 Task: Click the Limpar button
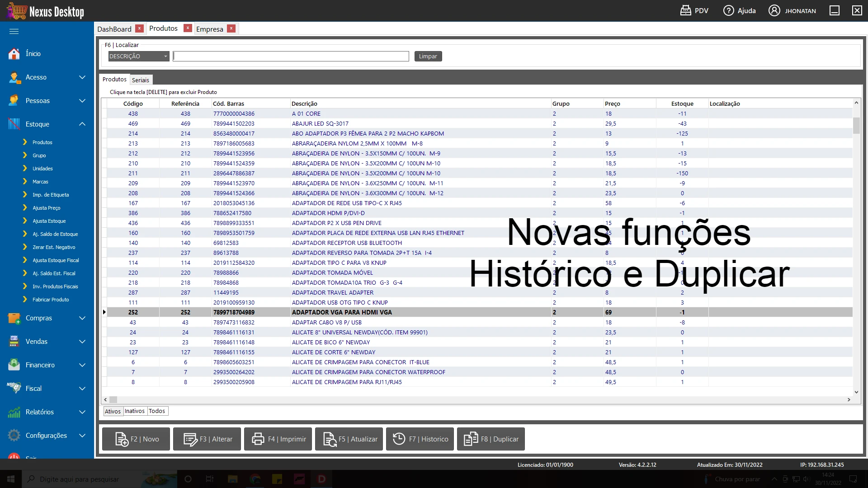pos(428,56)
